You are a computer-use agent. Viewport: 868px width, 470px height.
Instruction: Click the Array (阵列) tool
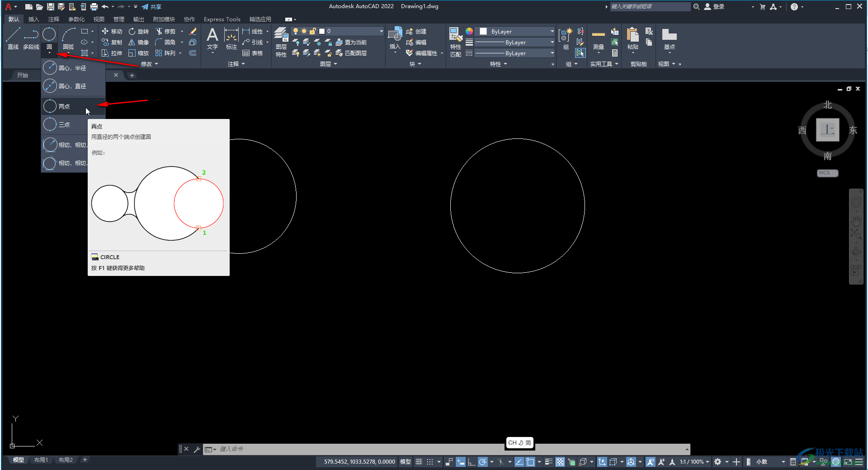(x=165, y=53)
